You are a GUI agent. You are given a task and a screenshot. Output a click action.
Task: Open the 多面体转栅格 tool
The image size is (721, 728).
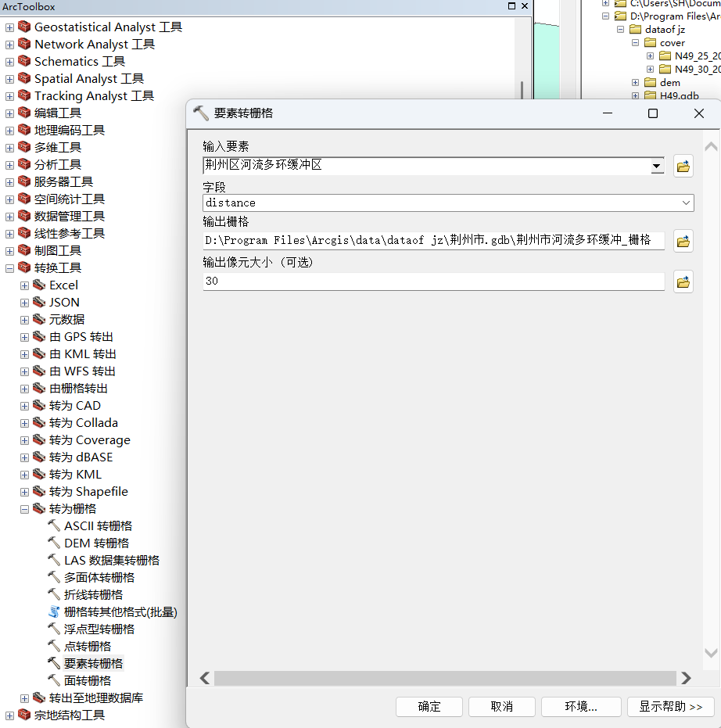tap(99, 578)
